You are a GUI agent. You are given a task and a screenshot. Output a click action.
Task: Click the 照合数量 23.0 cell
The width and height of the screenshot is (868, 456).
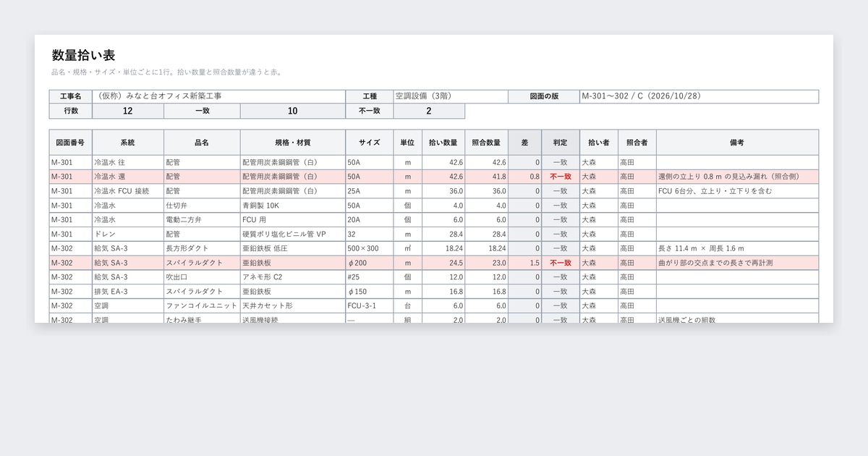click(x=487, y=263)
